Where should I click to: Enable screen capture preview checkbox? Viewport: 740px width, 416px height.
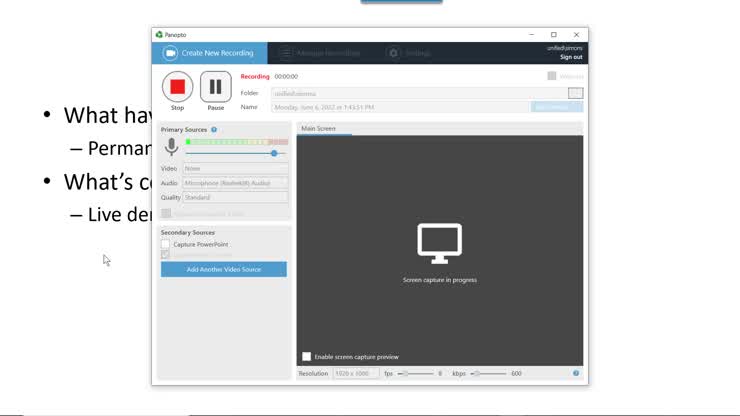pos(307,356)
